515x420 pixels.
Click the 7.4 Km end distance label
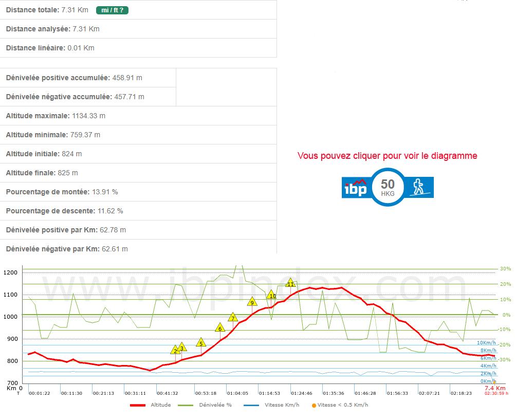[495, 388]
